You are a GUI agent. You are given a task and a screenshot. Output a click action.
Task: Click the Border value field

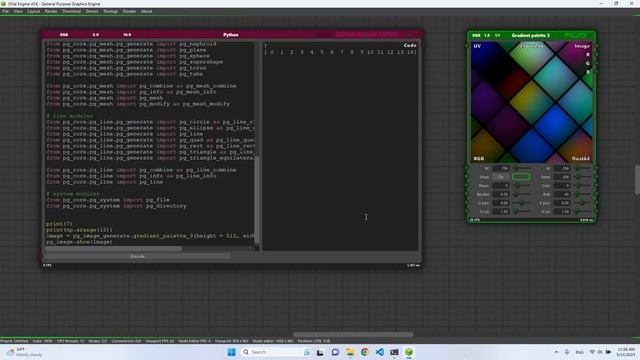pyautogui.click(x=501, y=194)
